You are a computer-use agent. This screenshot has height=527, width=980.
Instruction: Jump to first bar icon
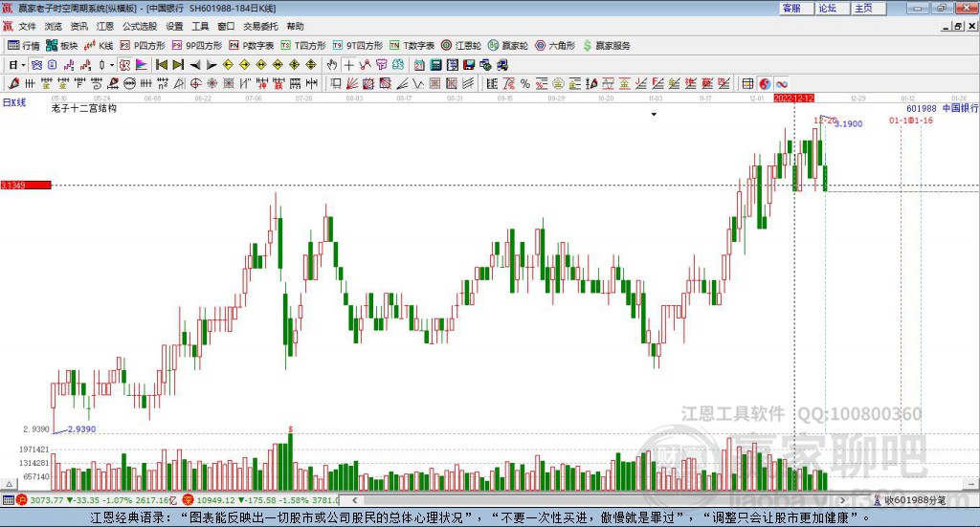[161, 65]
